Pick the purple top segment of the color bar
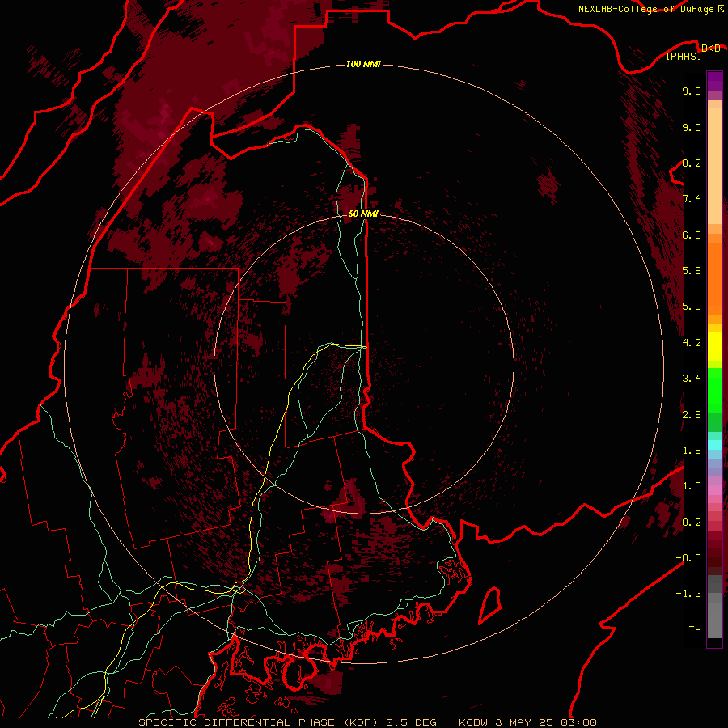728x728 pixels. tap(714, 81)
